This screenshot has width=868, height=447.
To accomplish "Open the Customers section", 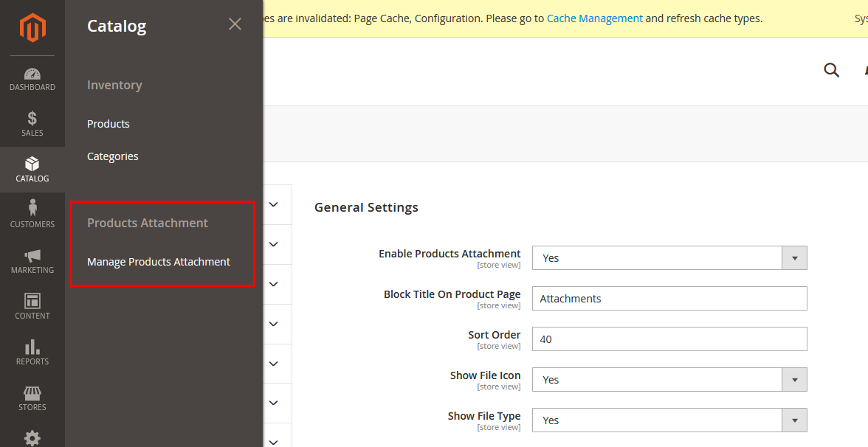I will (32, 214).
